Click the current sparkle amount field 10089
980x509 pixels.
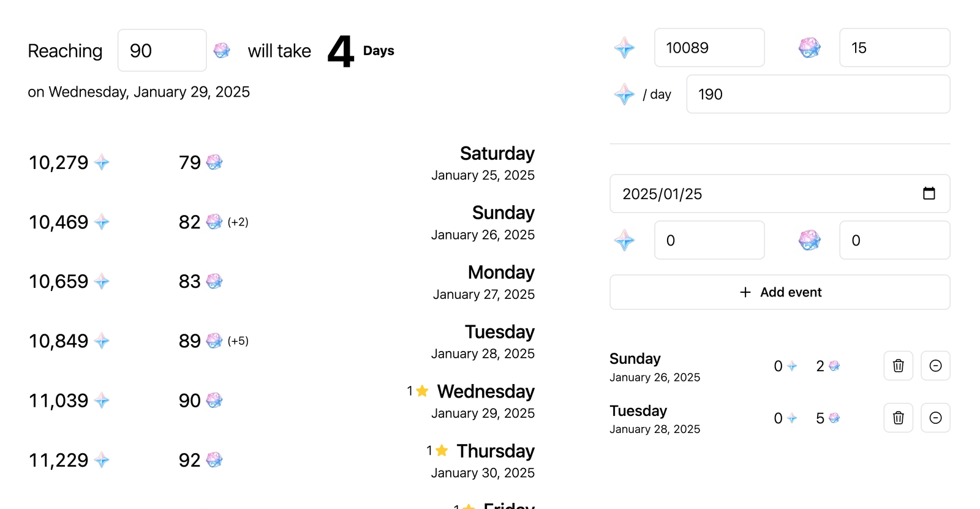pyautogui.click(x=709, y=48)
